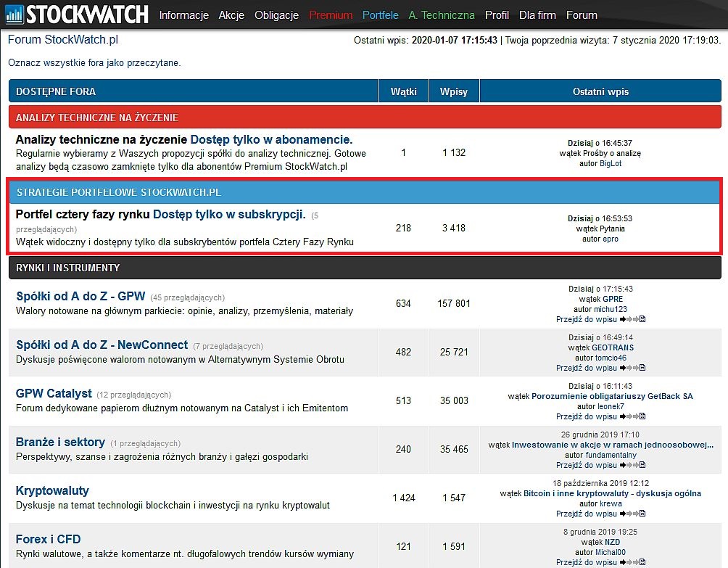728x568 pixels.
Task: Open Spółki od A do Z - NewConnect forum
Action: [x=102, y=345]
